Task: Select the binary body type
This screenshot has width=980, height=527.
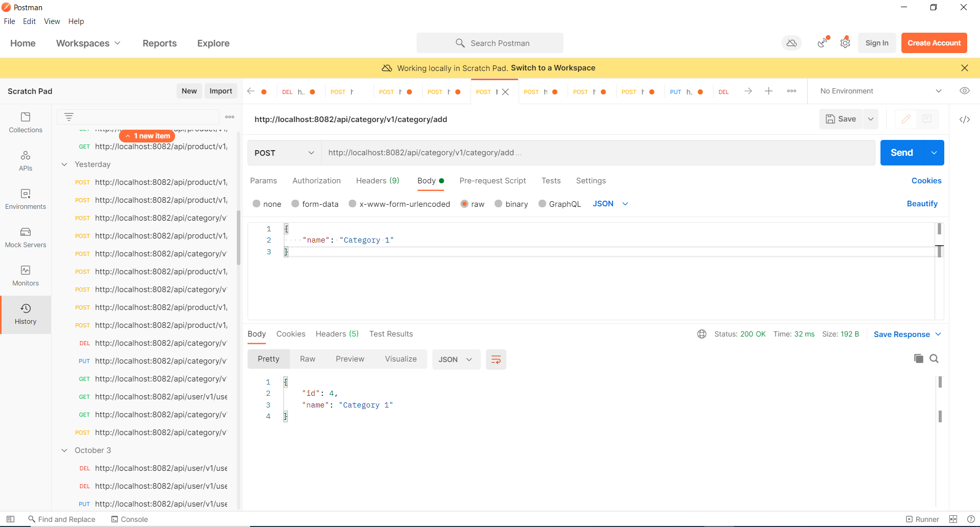Action: [499, 204]
